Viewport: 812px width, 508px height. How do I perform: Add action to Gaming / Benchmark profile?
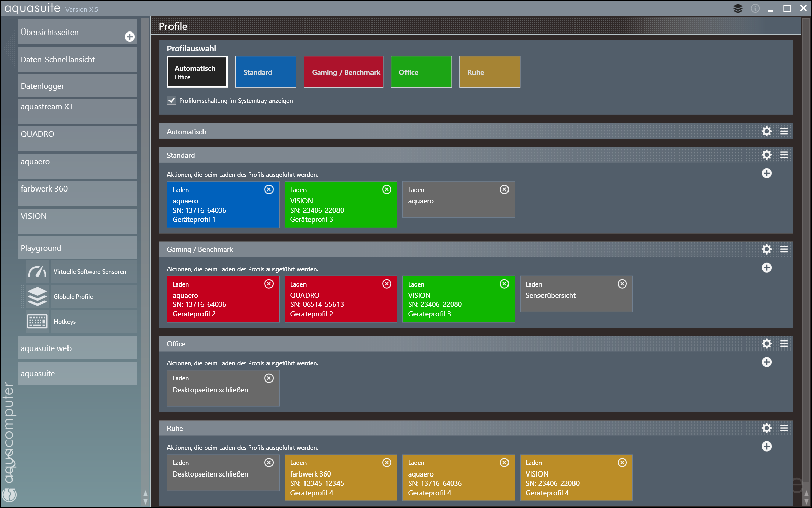[x=767, y=268]
